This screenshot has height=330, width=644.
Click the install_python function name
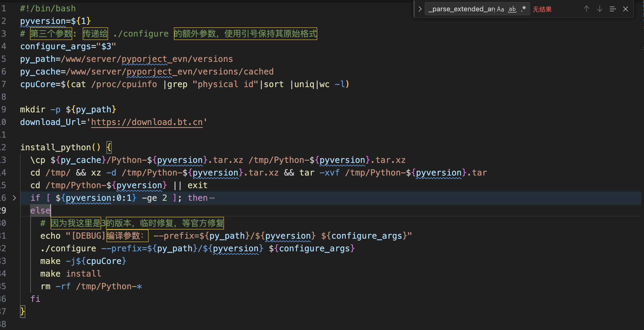click(x=56, y=147)
